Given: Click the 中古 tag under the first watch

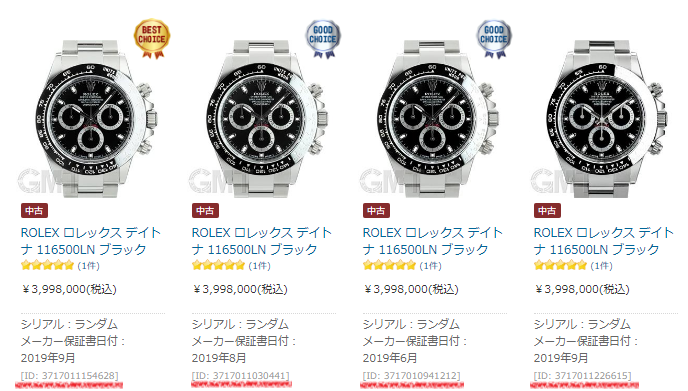Looking at the screenshot, I should coord(34,211).
